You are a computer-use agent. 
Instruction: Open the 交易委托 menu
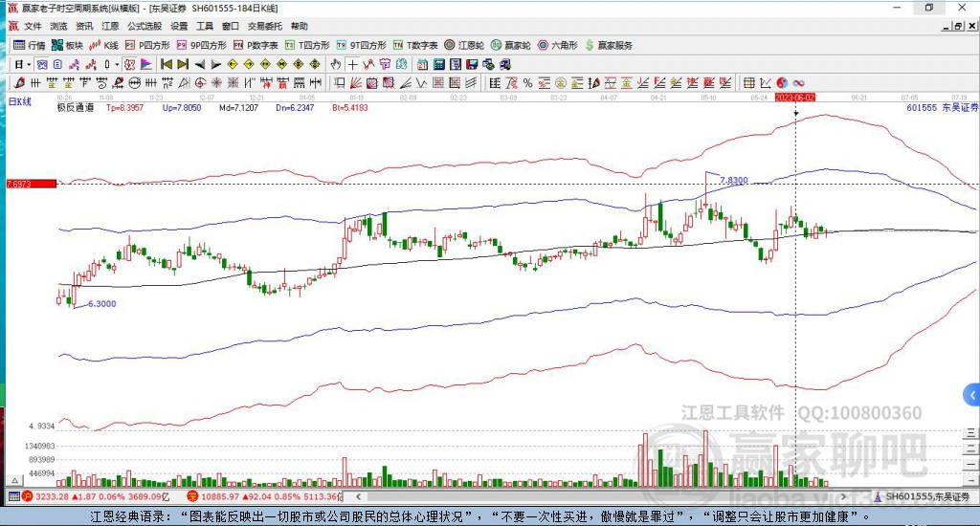pos(265,26)
